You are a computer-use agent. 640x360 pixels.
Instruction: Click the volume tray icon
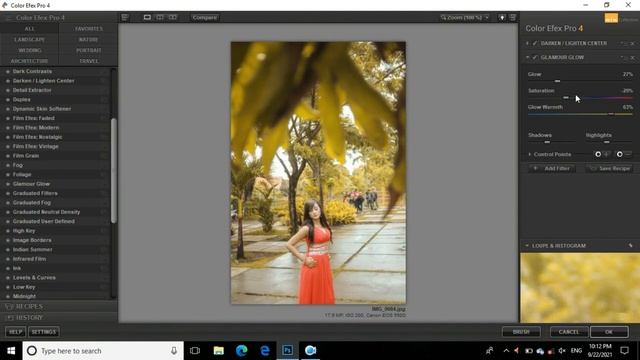[x=562, y=351]
